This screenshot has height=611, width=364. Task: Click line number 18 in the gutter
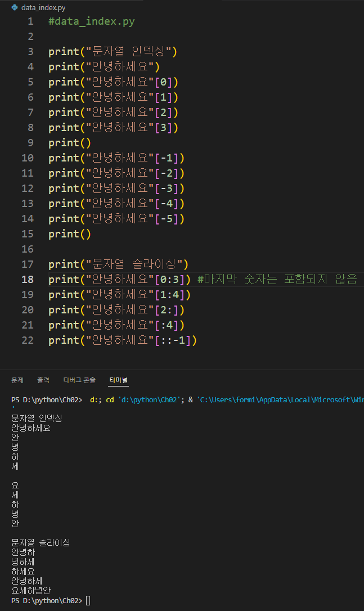[28, 280]
